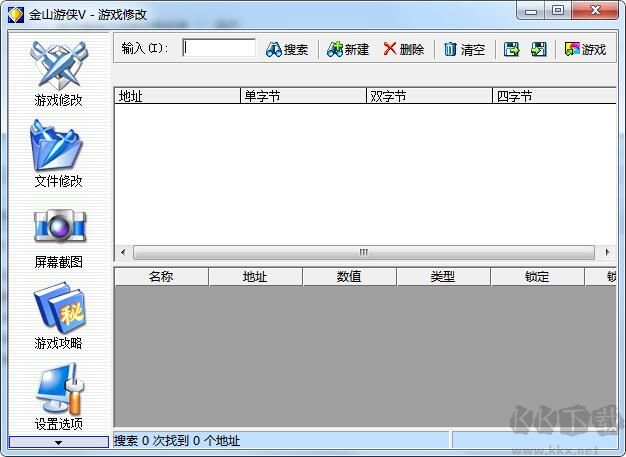Click the 删除 red X button
Image resolution: width=626 pixels, height=457 pixels.
pyautogui.click(x=404, y=49)
